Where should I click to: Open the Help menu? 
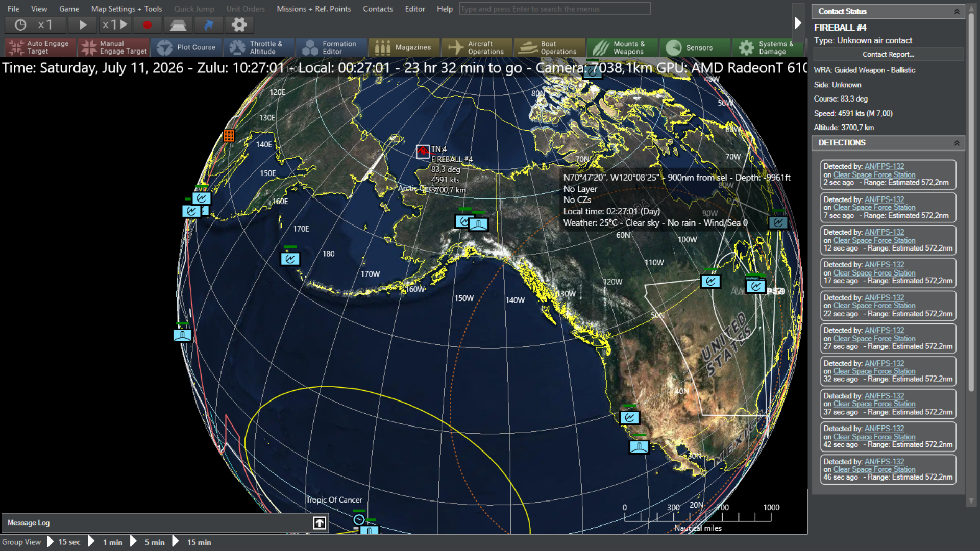[x=445, y=9]
